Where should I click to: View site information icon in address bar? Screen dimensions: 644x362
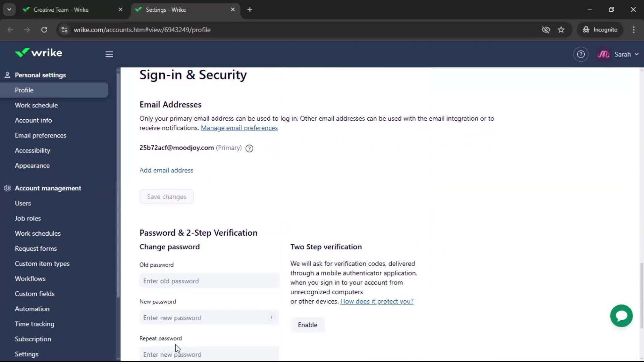point(64,30)
